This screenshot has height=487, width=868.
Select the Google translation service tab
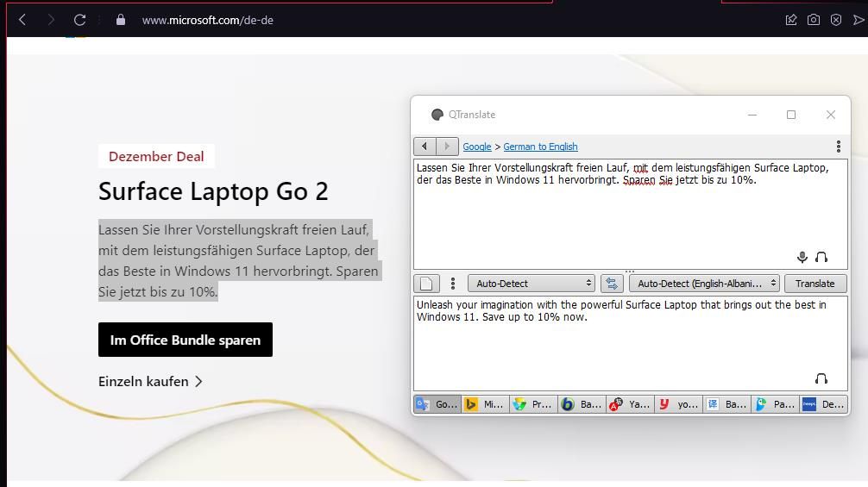tap(437, 404)
